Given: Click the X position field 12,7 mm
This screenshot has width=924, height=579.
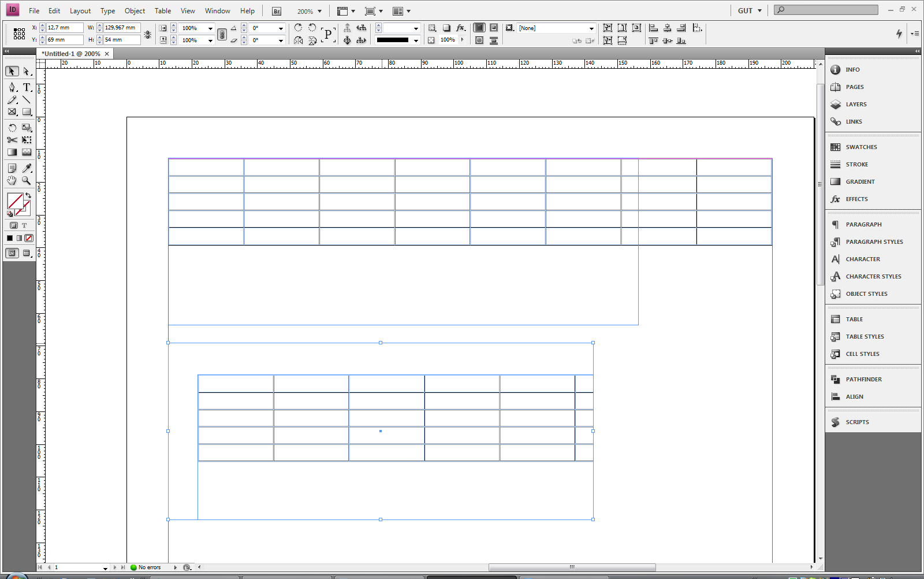Looking at the screenshot, I should pos(65,28).
